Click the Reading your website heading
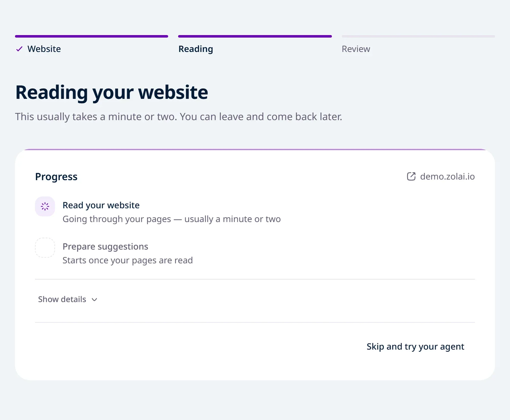 tap(112, 93)
